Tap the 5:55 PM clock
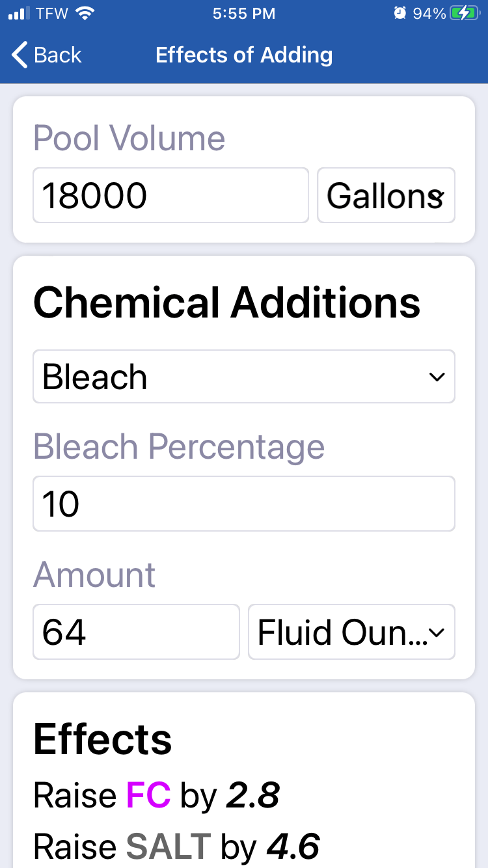Image resolution: width=488 pixels, height=868 pixels. [x=244, y=13]
